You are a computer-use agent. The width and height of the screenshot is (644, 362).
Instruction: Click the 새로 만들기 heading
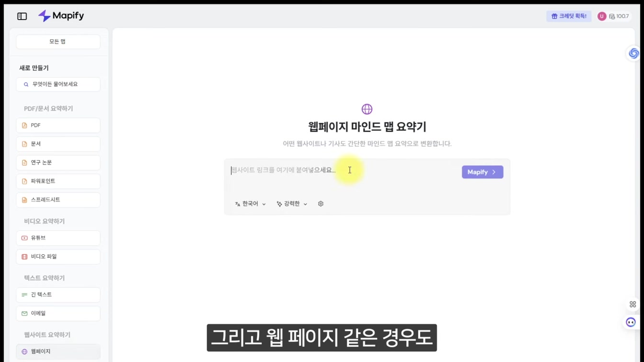coord(34,68)
